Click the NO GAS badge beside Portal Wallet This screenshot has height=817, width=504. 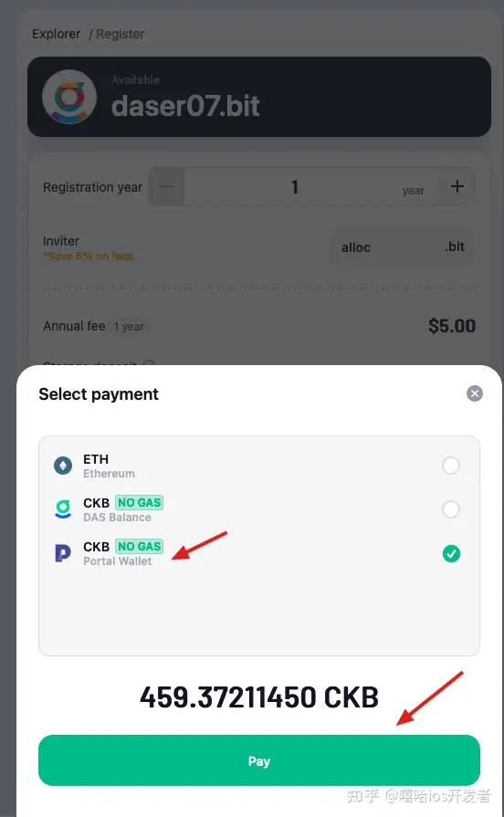(139, 546)
